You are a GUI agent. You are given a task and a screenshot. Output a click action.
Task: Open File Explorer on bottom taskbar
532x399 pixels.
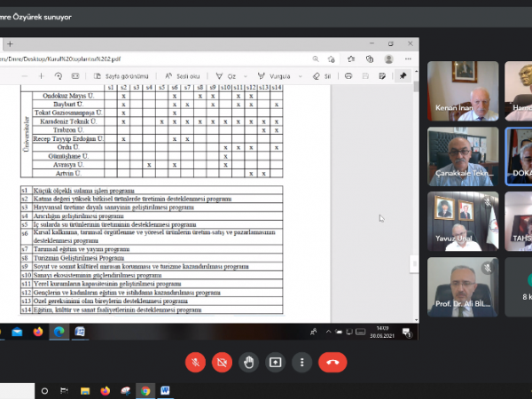[x=85, y=391]
